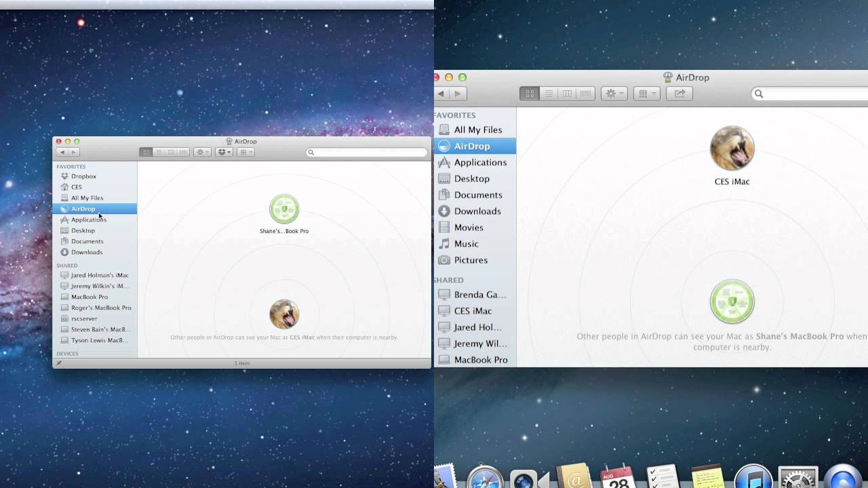
Task: Open System Preferences from the Dock
Action: pos(798,476)
